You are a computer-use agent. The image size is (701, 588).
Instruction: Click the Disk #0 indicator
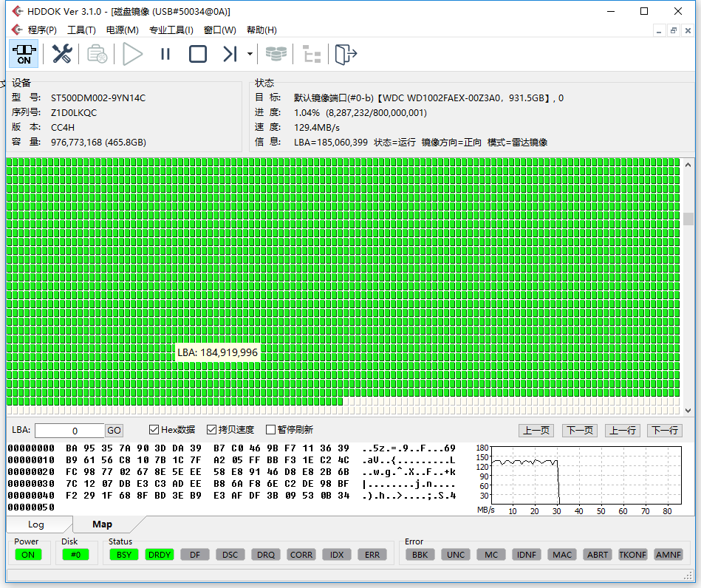[x=75, y=555]
